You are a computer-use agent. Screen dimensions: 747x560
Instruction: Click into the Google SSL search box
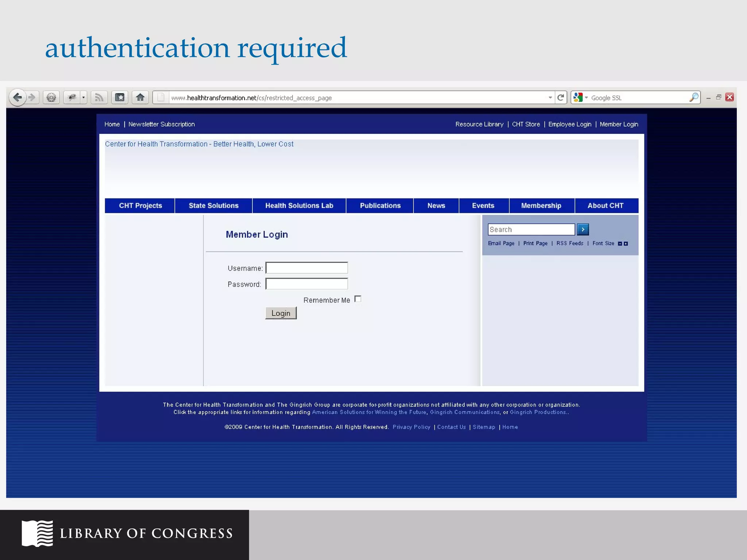click(638, 98)
